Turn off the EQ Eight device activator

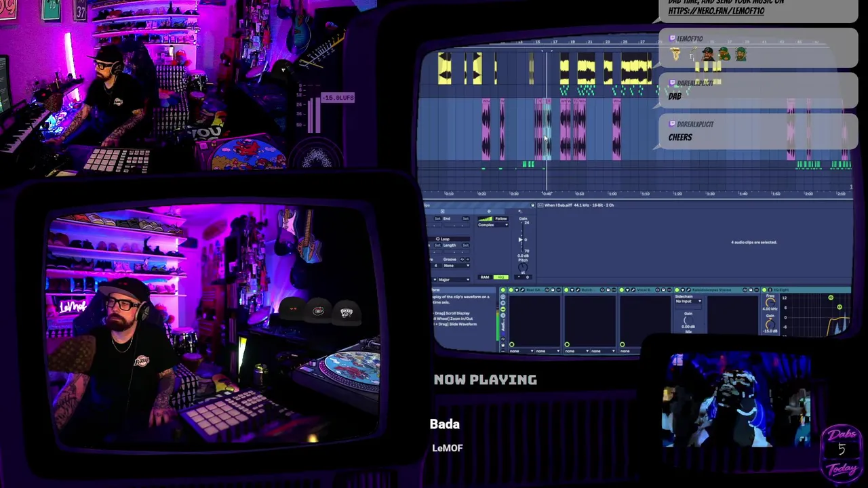coord(764,290)
